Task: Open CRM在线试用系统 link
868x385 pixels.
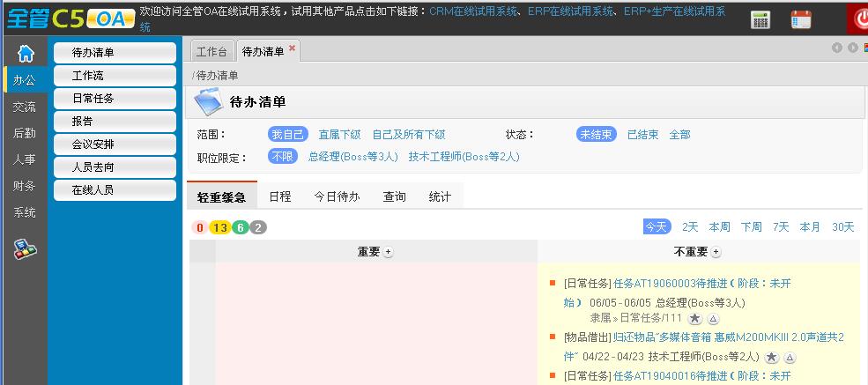Action: [x=473, y=11]
